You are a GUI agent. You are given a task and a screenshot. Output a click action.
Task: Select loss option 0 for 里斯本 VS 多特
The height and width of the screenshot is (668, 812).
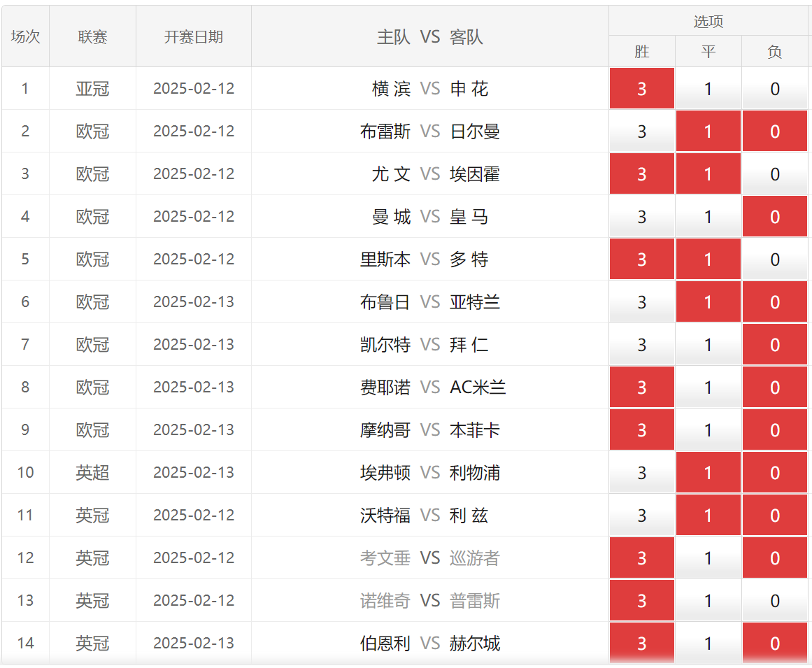pyautogui.click(x=775, y=259)
